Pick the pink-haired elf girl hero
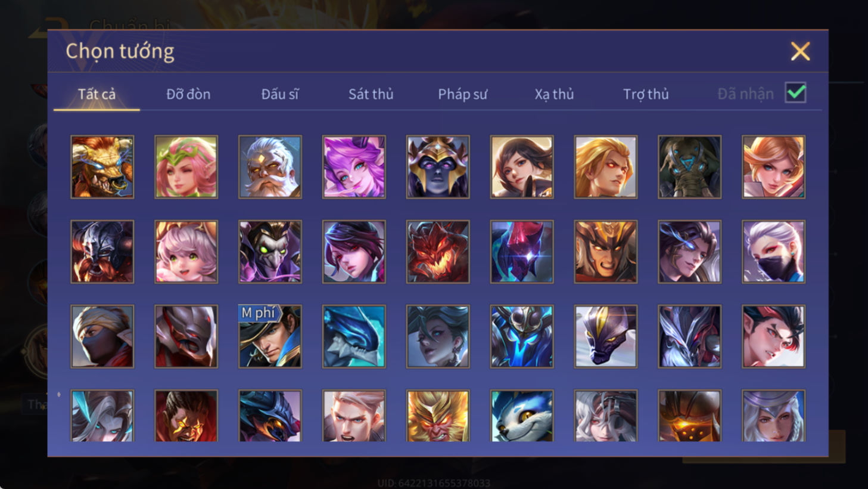The width and height of the screenshot is (868, 489). tap(186, 167)
